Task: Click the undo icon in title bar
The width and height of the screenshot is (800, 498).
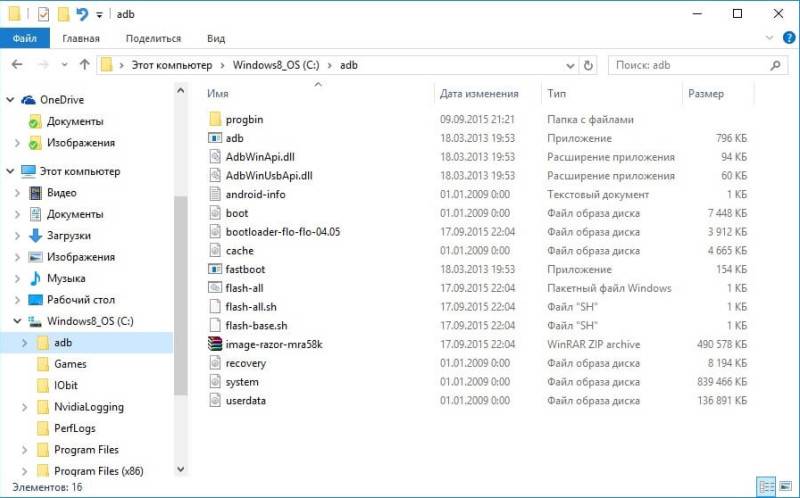Action: pos(82,14)
